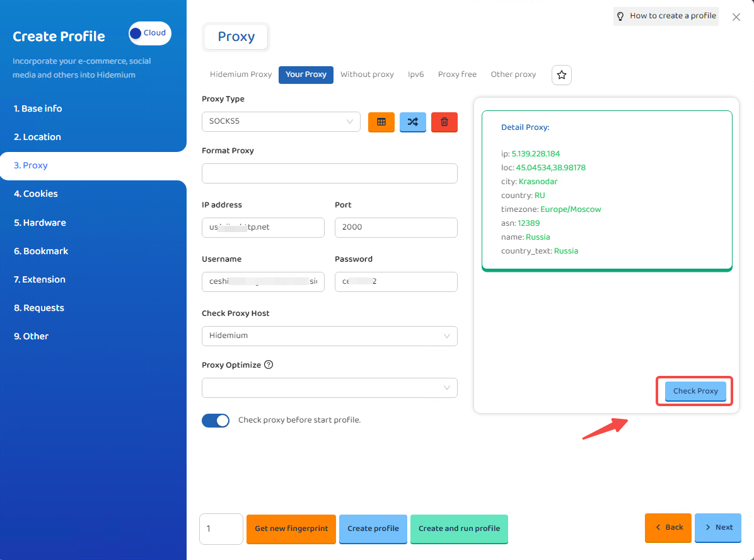Open the Proxy Type SOCKS5 dropdown
The image size is (754, 560).
coord(281,122)
